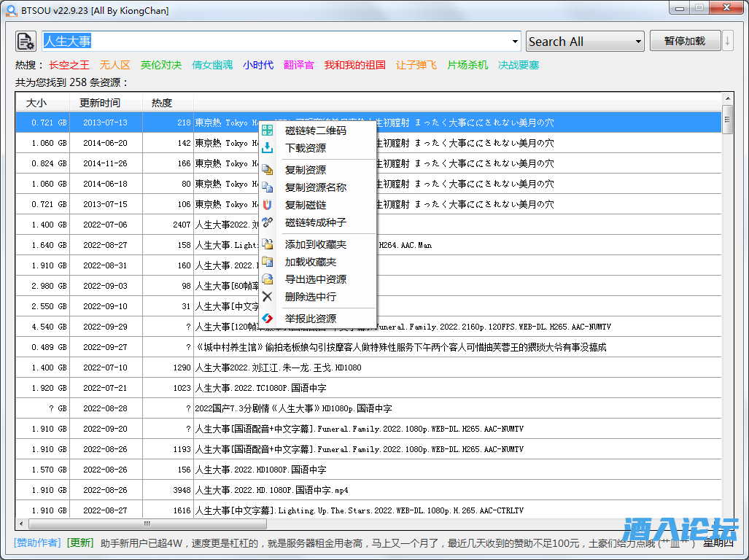The width and height of the screenshot is (749, 560).
Task: Click the chain link icon for 磁链转成种子
Action: (x=268, y=222)
